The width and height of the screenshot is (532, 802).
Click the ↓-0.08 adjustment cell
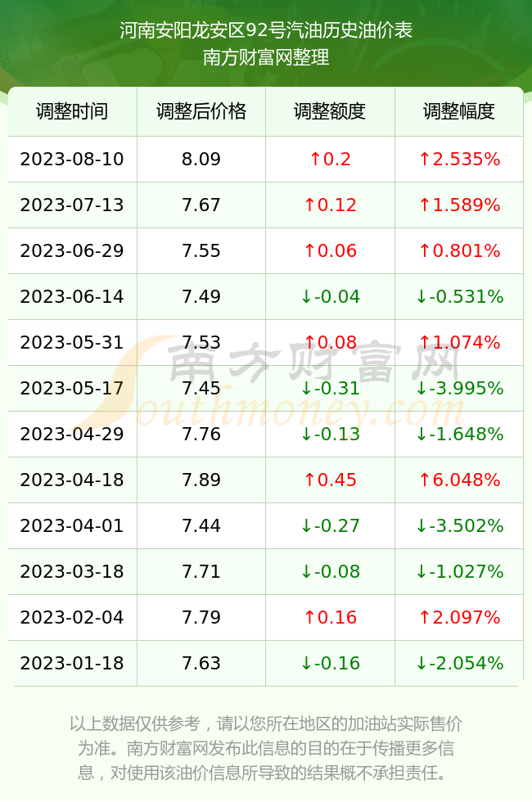(x=330, y=571)
